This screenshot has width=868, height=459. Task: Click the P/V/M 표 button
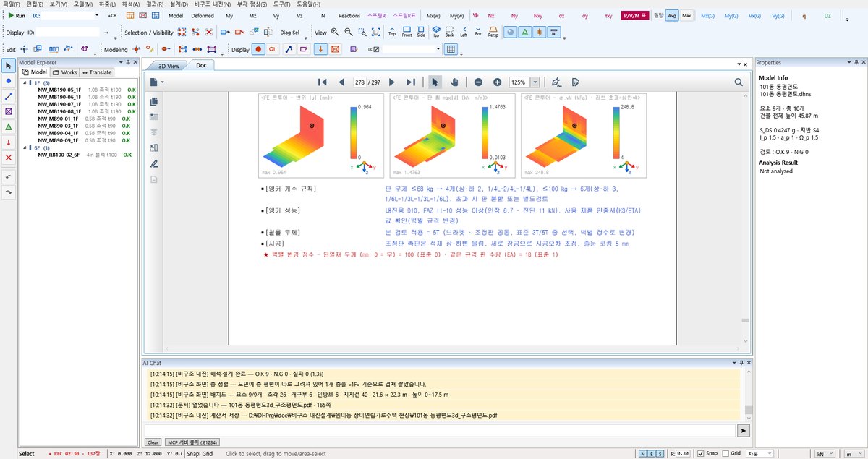[637, 14]
